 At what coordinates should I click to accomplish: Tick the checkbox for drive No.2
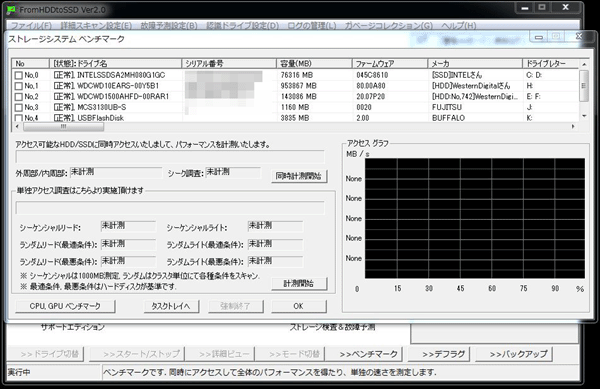coord(18,97)
